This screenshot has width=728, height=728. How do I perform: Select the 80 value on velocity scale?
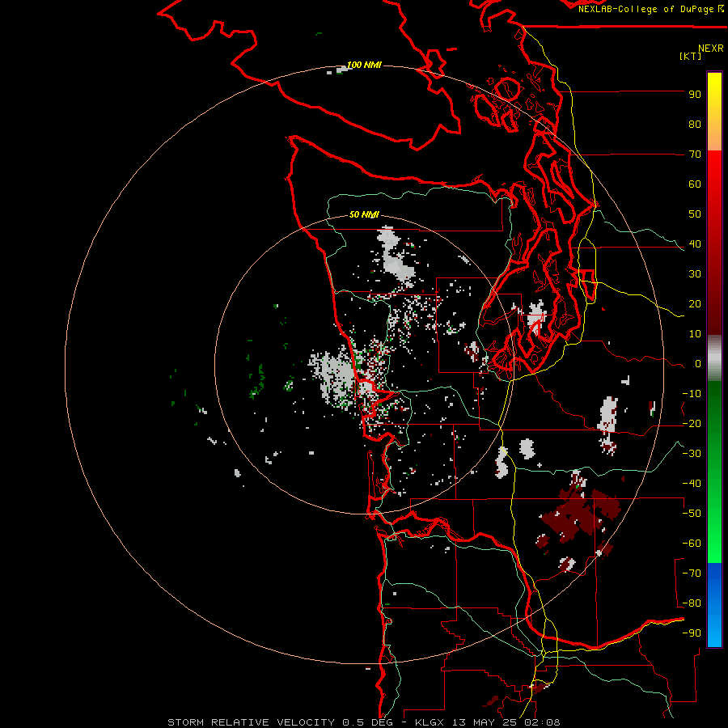coord(695,125)
